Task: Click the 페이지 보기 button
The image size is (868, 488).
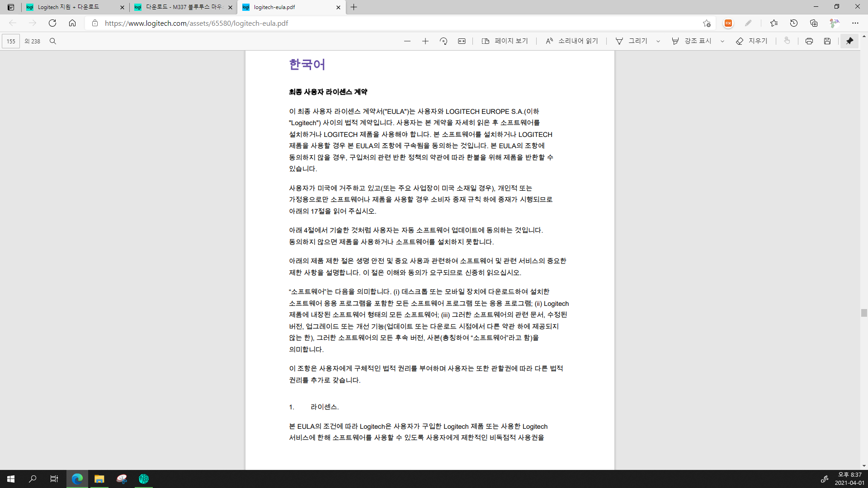Action: pyautogui.click(x=505, y=41)
